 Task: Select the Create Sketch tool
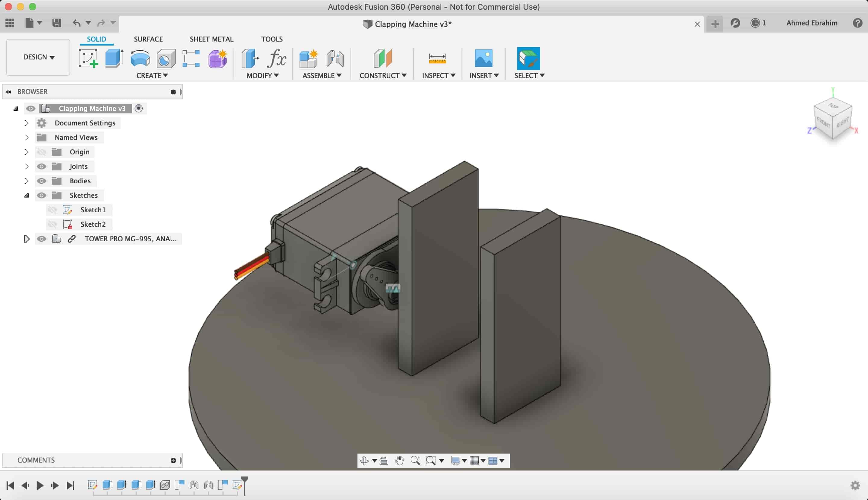(89, 59)
